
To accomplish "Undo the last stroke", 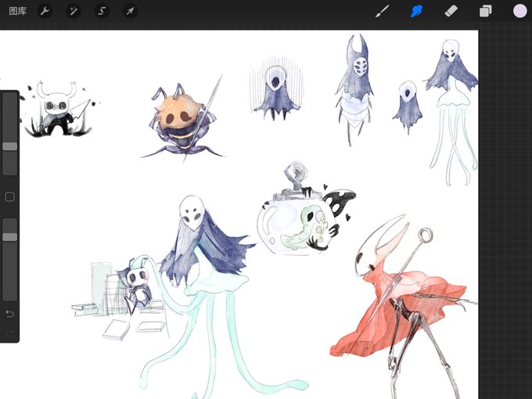I will 10,314.
